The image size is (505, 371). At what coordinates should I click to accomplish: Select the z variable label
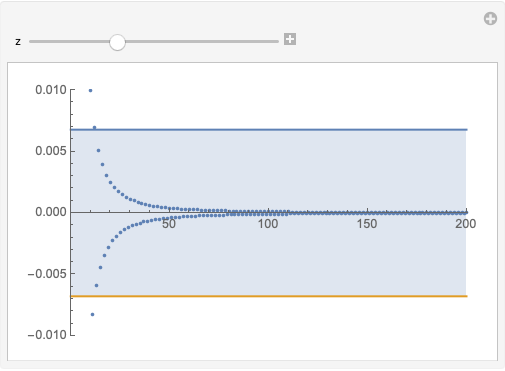pos(18,42)
